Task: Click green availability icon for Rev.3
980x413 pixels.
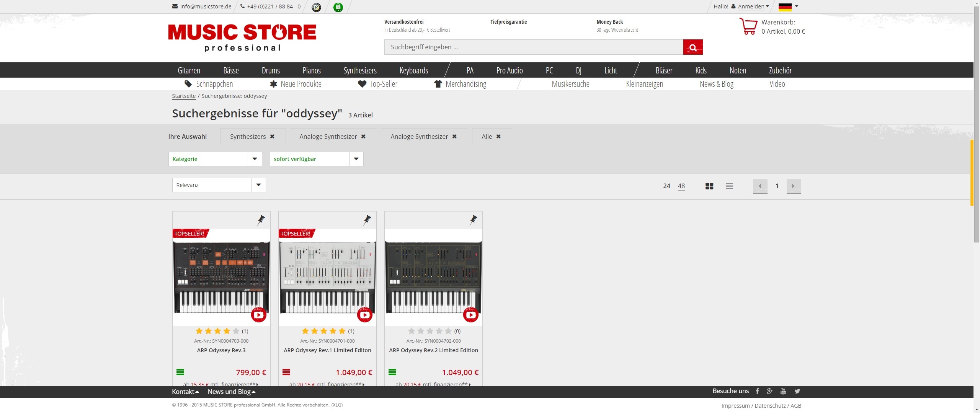Action: point(180,372)
